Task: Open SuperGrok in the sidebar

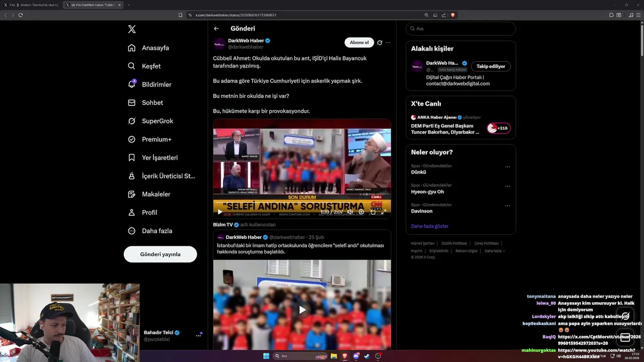Action: pos(150,121)
